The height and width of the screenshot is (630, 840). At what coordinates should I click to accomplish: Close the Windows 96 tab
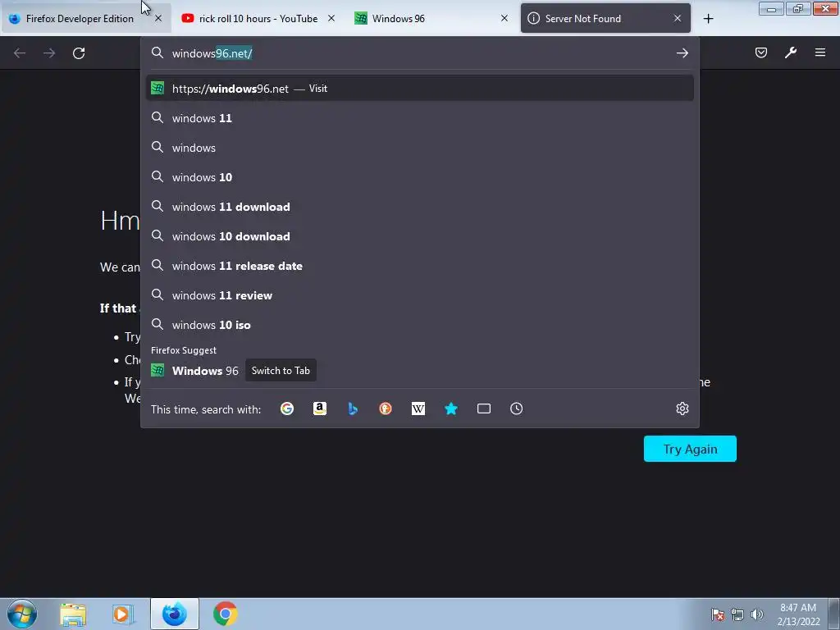pos(504,18)
